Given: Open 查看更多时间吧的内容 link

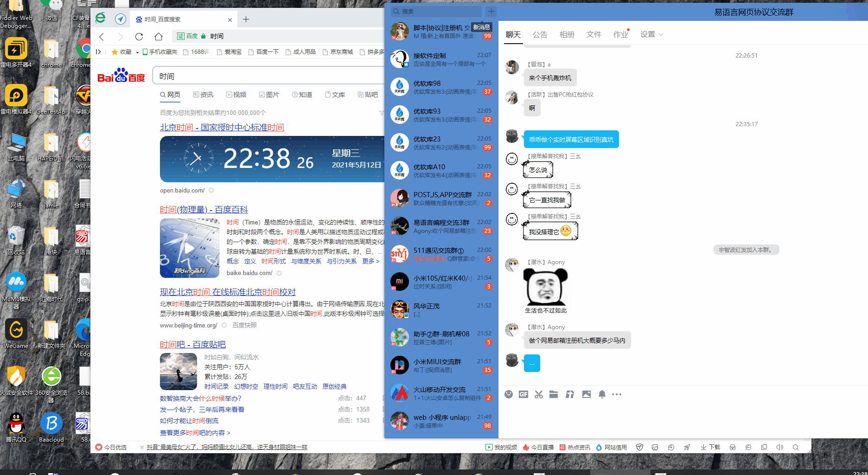Looking at the screenshot, I should (195, 433).
